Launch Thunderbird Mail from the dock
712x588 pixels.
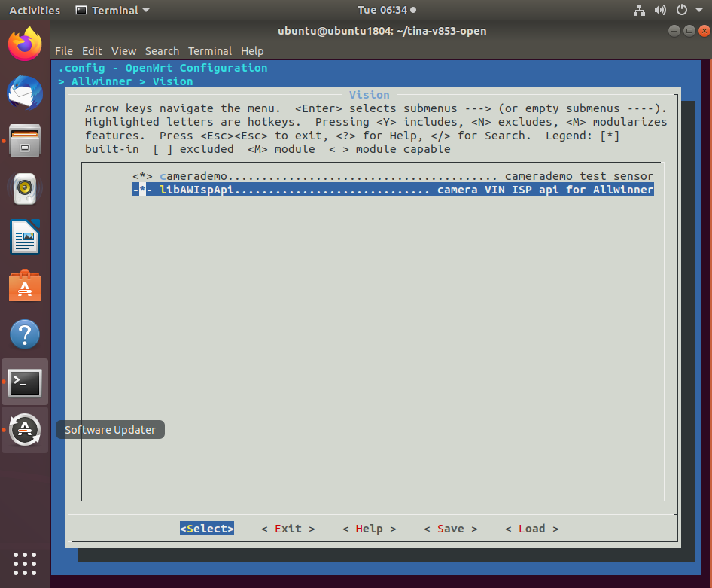pyautogui.click(x=25, y=93)
